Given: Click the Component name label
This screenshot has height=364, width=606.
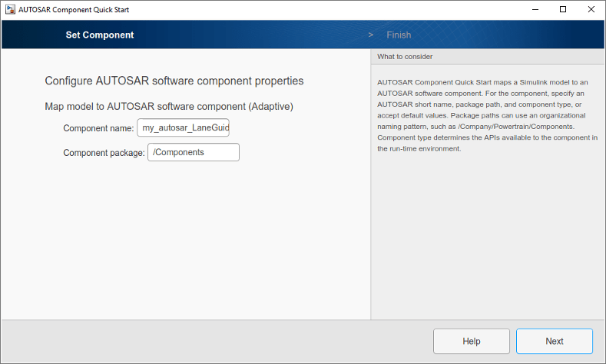Looking at the screenshot, I should coord(98,128).
